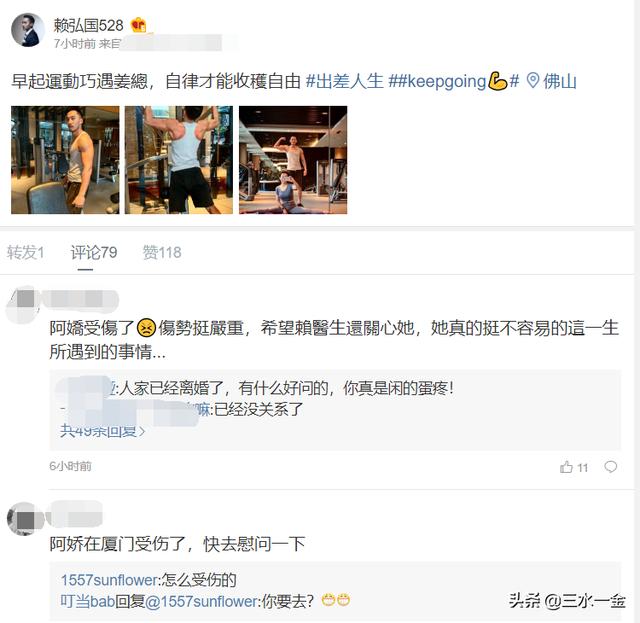640x623 pixels.
Task: Open 1557sunflower user link
Action: (x=109, y=580)
